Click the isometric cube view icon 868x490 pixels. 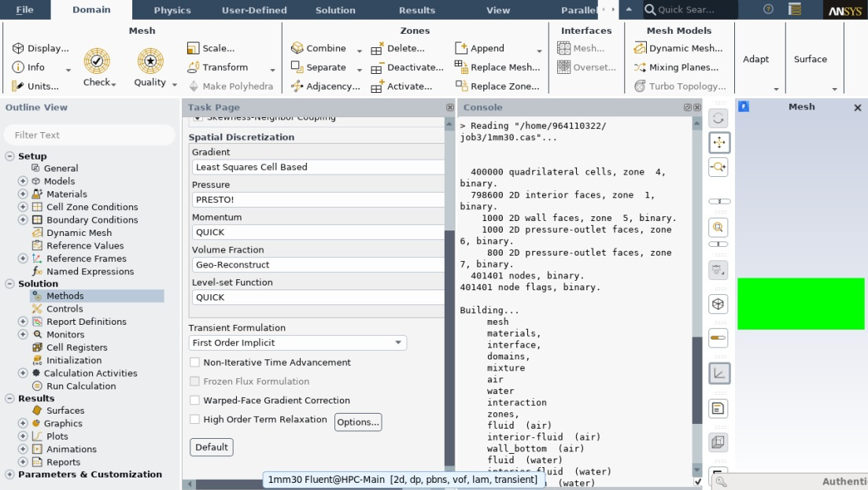718,304
